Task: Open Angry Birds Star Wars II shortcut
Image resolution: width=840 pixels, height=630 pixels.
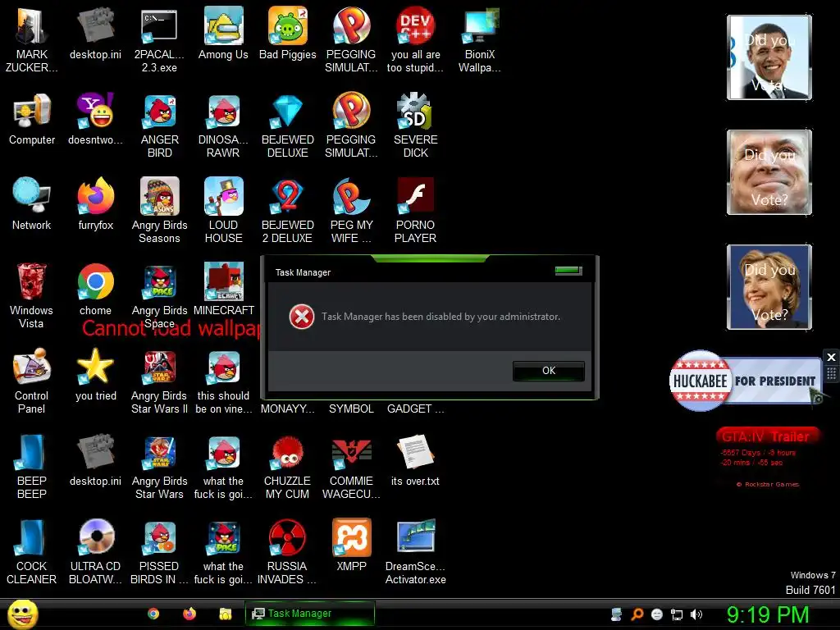Action: tap(159, 381)
